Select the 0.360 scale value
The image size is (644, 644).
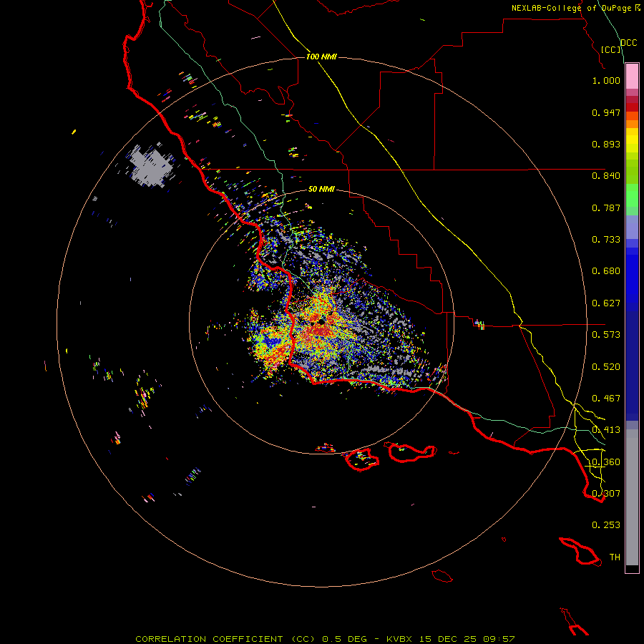[x=606, y=462]
